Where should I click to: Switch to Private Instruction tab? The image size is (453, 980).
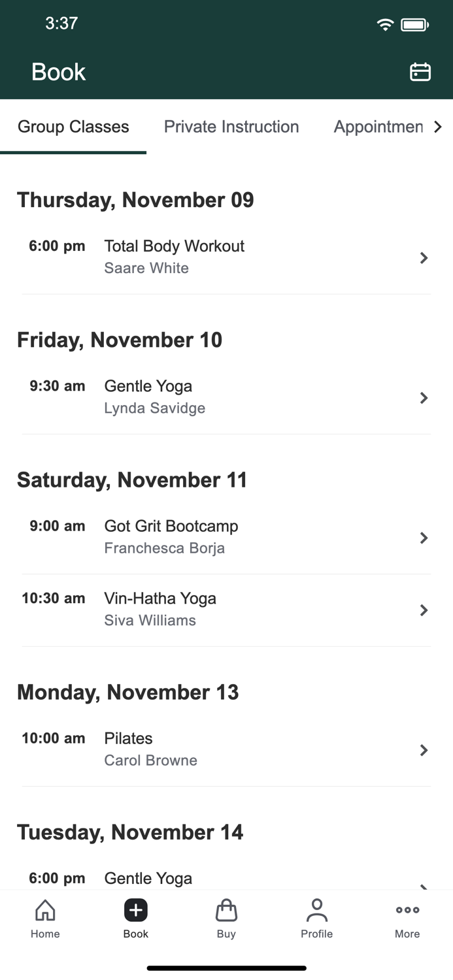pyautogui.click(x=231, y=127)
